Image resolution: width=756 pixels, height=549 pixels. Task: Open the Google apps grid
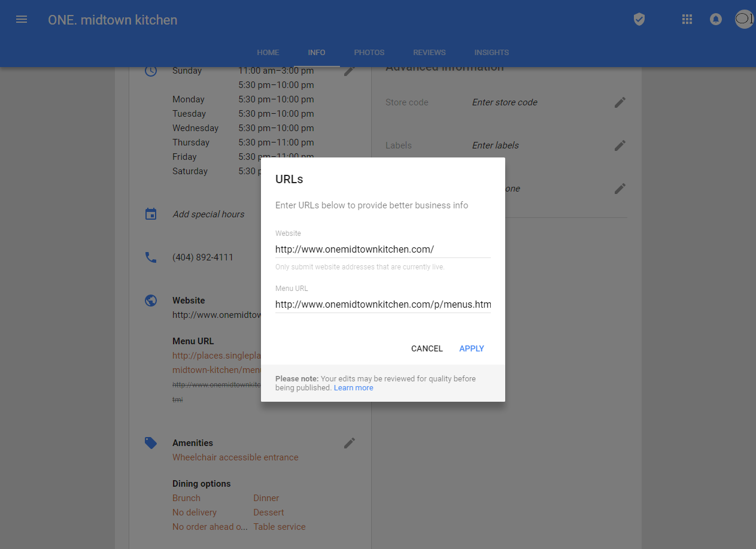687,19
